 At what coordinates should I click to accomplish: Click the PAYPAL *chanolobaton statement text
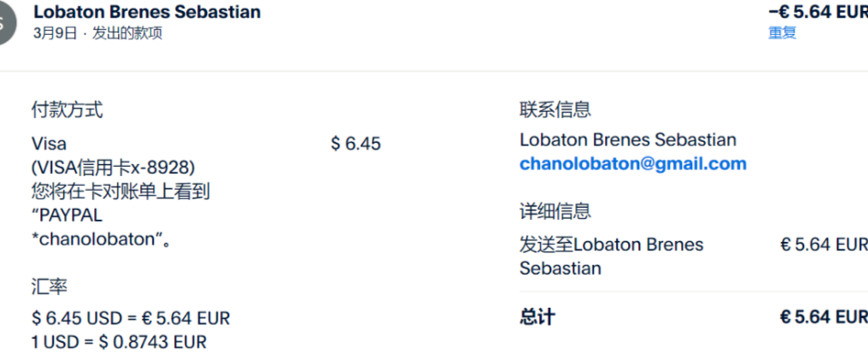coord(97,228)
